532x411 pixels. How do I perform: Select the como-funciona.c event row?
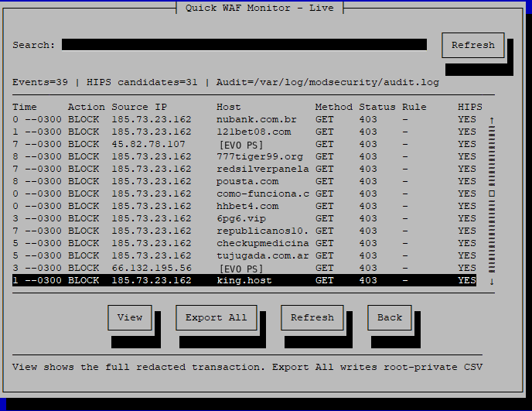pyautogui.click(x=244, y=194)
